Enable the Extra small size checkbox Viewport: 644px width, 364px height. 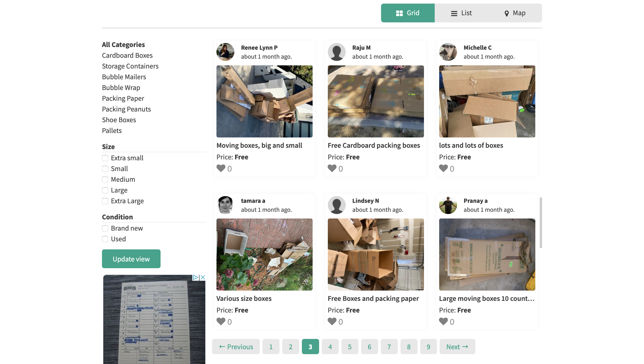(105, 158)
